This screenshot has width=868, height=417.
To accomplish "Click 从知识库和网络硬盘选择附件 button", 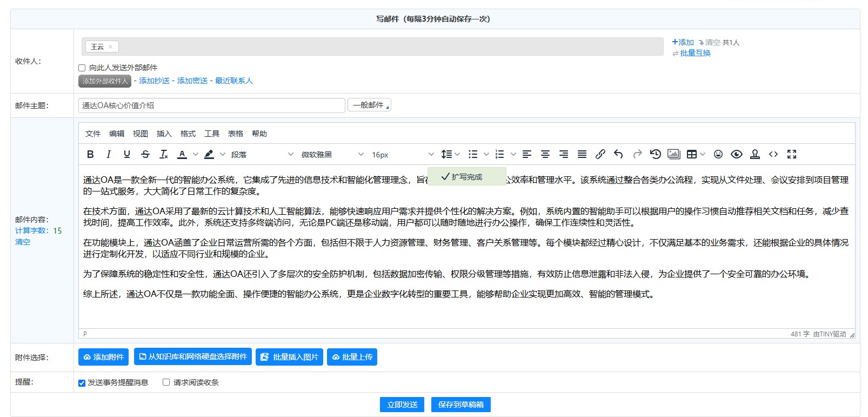I will 193,356.
